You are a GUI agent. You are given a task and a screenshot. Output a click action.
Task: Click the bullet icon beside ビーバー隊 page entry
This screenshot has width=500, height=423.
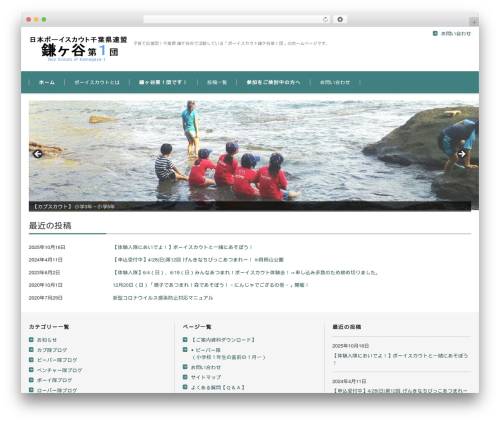(185, 350)
